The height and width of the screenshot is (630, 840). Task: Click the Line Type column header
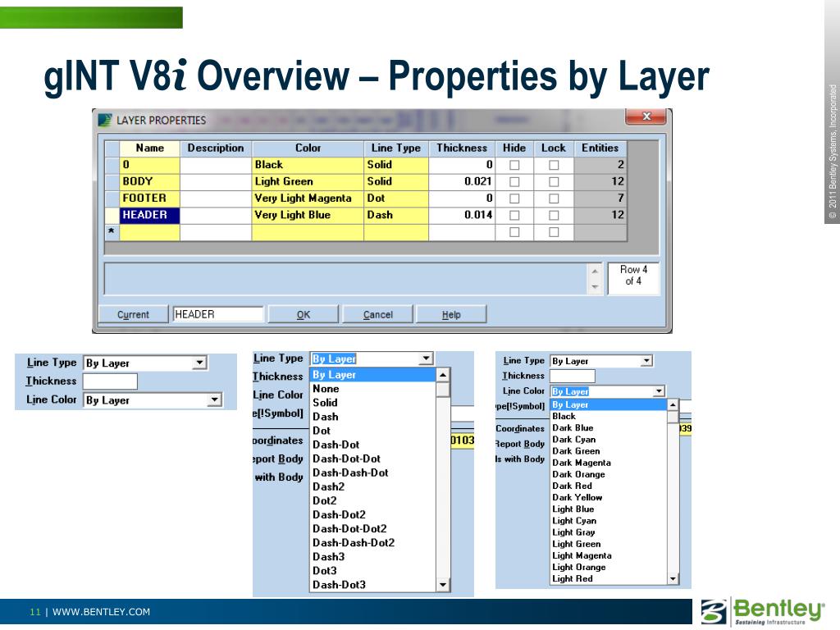pyautogui.click(x=396, y=148)
